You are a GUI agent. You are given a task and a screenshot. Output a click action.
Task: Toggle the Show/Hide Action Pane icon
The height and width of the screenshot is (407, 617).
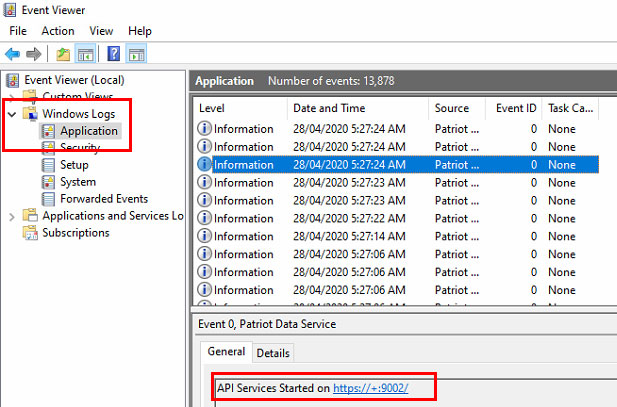[x=137, y=54]
